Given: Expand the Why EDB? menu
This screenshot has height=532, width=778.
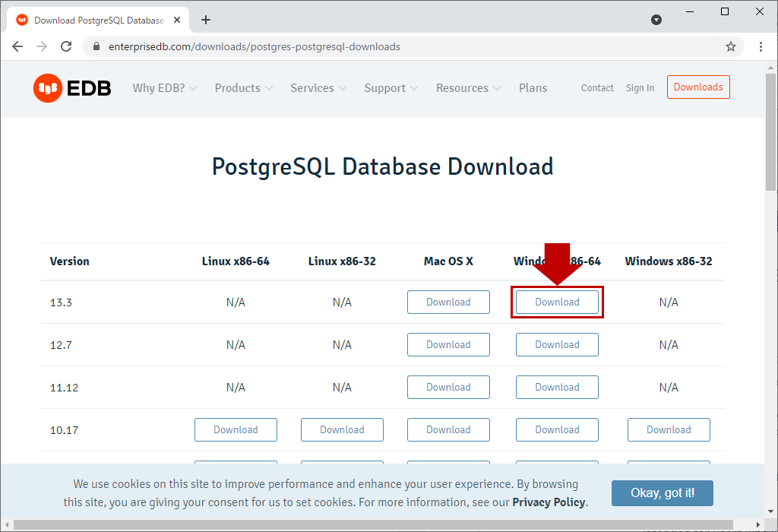Looking at the screenshot, I should [x=165, y=88].
